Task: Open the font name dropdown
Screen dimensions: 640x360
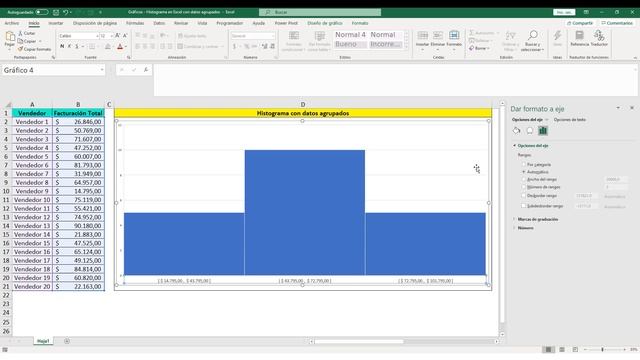Action: [97, 36]
